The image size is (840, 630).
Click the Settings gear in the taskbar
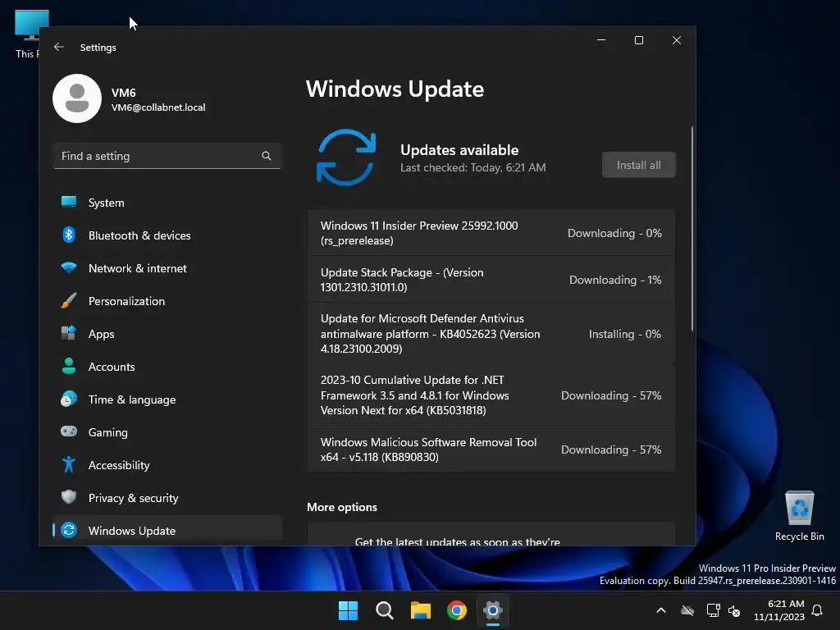click(493, 610)
